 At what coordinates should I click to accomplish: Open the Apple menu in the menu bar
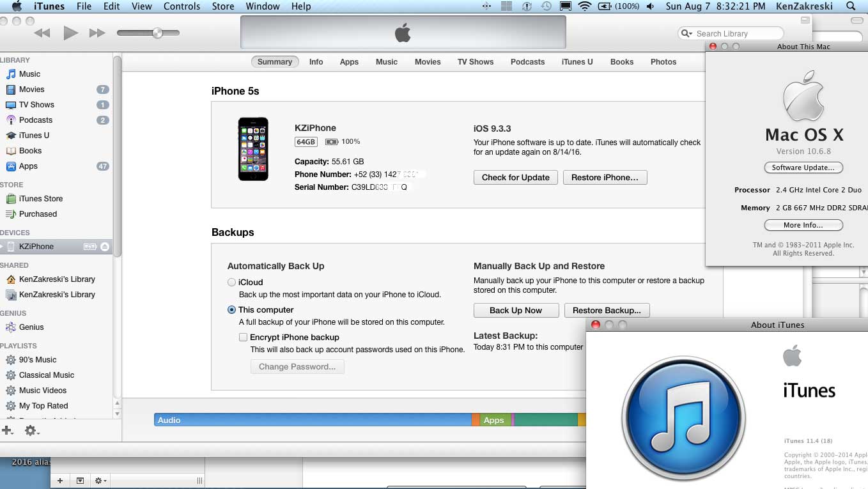(x=17, y=6)
